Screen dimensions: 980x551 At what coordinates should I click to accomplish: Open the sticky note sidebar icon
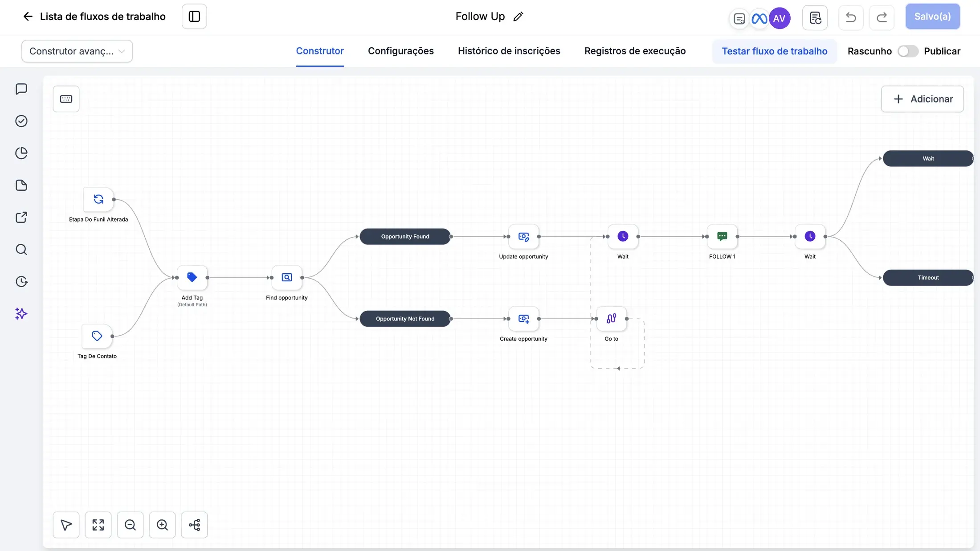pyautogui.click(x=21, y=185)
